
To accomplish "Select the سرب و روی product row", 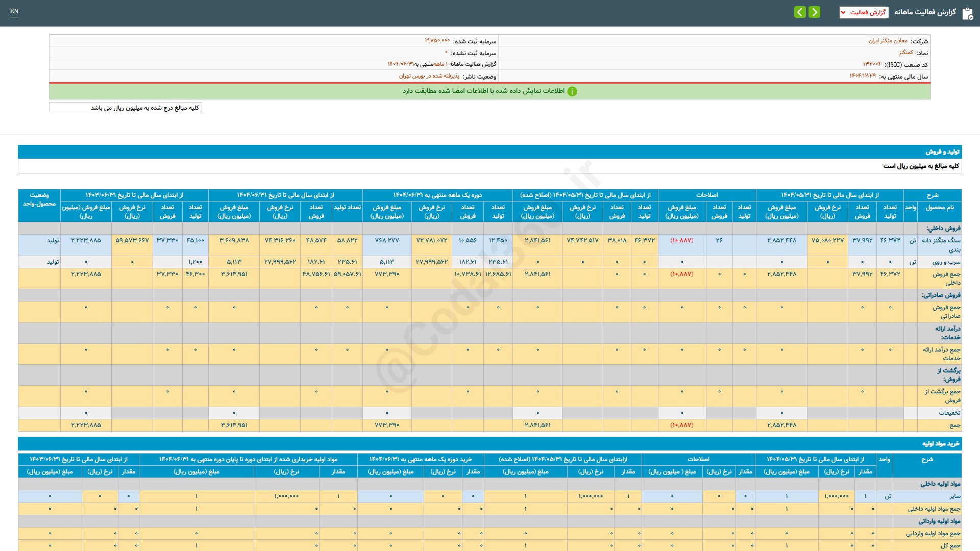I will coord(946,262).
